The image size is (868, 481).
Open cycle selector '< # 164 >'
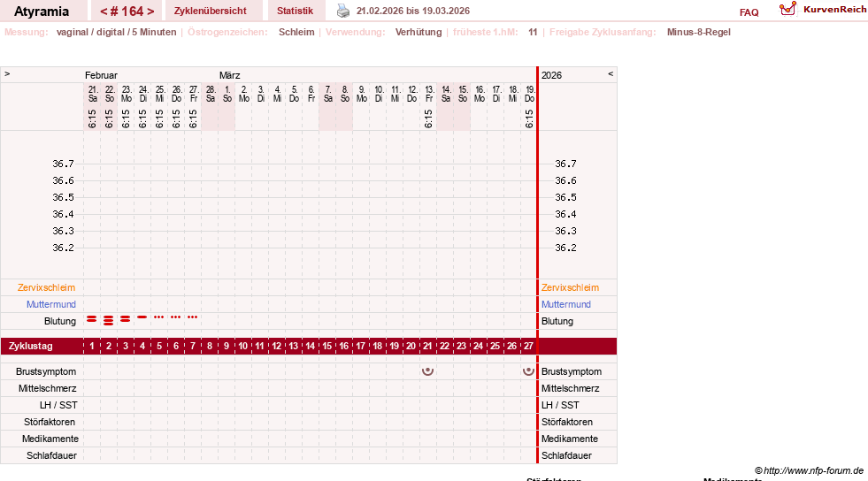127,11
